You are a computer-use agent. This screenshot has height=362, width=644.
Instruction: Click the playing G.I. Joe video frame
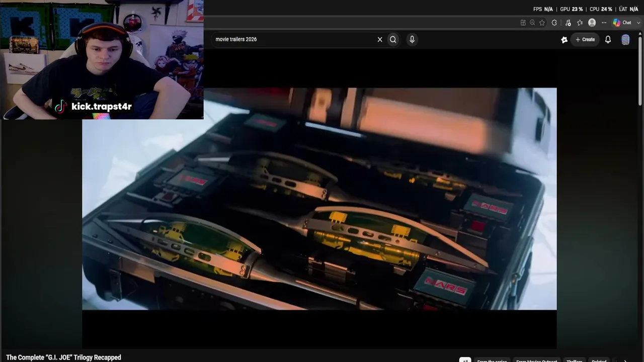319,199
